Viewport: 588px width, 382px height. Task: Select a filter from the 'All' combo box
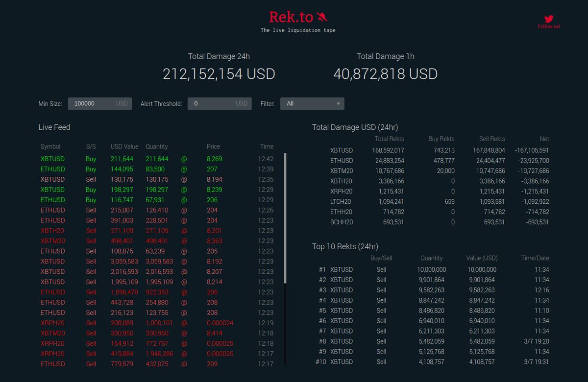[312, 103]
